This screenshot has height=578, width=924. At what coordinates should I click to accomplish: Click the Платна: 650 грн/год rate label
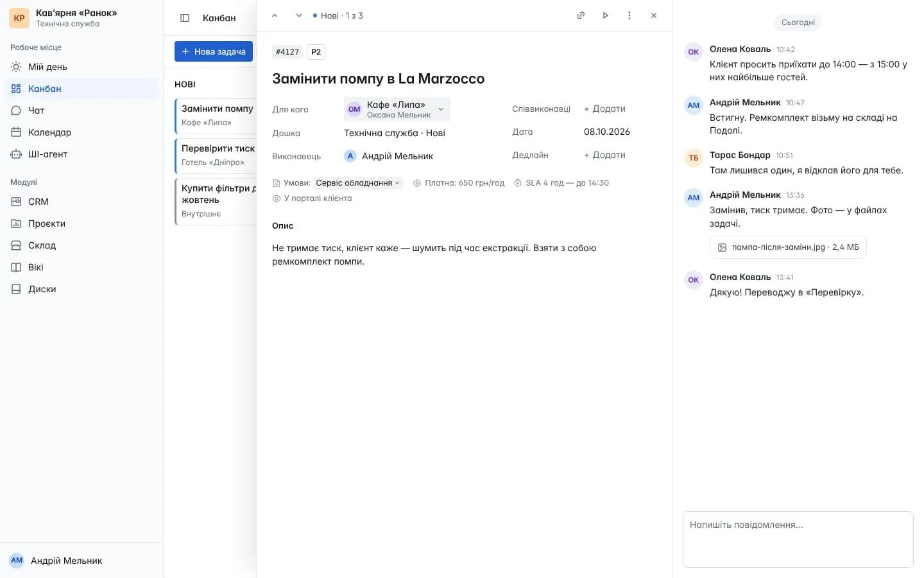(459, 183)
